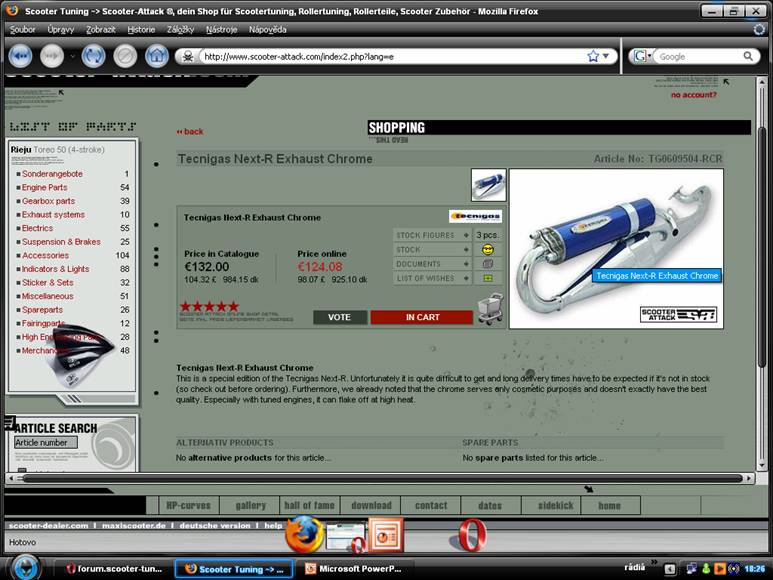Open the Nástroje menu
This screenshot has height=580, width=773.
click(222, 29)
